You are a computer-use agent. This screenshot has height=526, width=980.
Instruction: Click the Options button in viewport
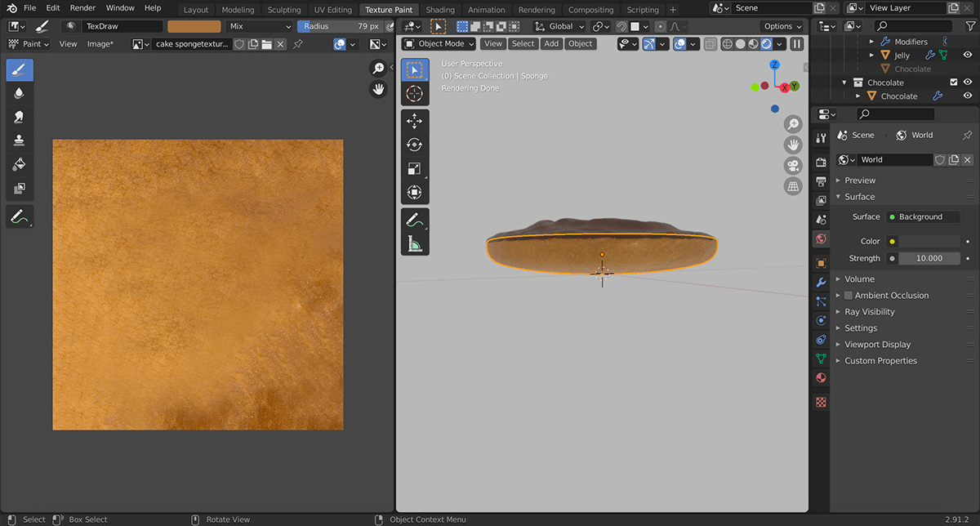click(782, 26)
